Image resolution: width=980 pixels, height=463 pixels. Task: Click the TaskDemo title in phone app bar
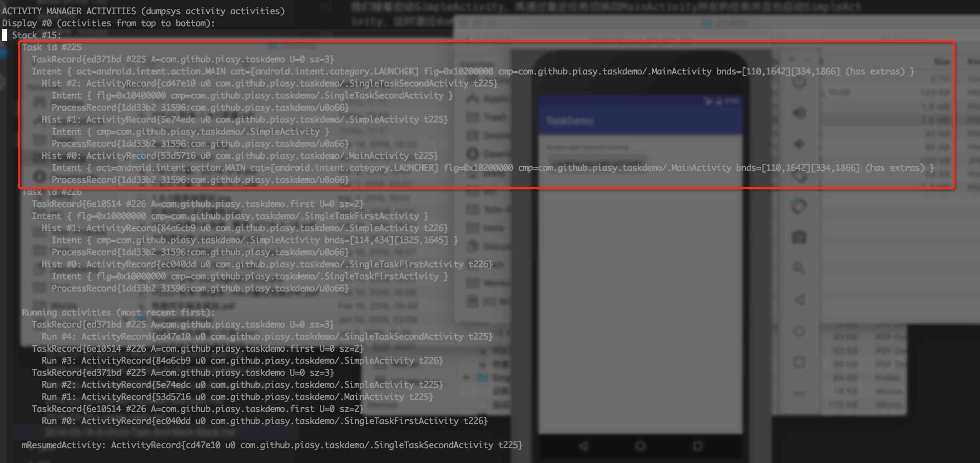tap(569, 121)
